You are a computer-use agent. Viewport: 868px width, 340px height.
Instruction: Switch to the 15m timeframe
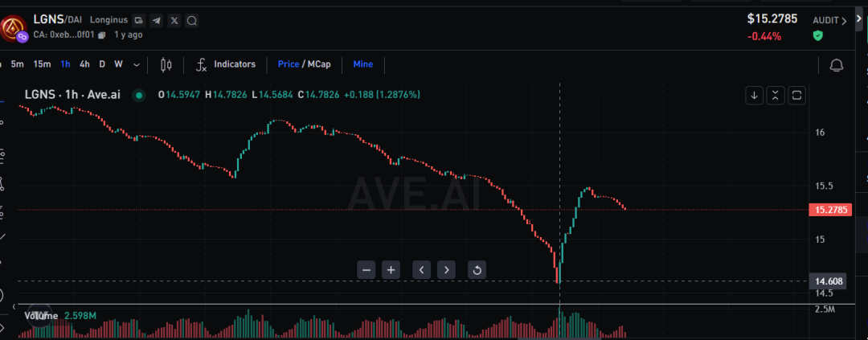(x=42, y=64)
